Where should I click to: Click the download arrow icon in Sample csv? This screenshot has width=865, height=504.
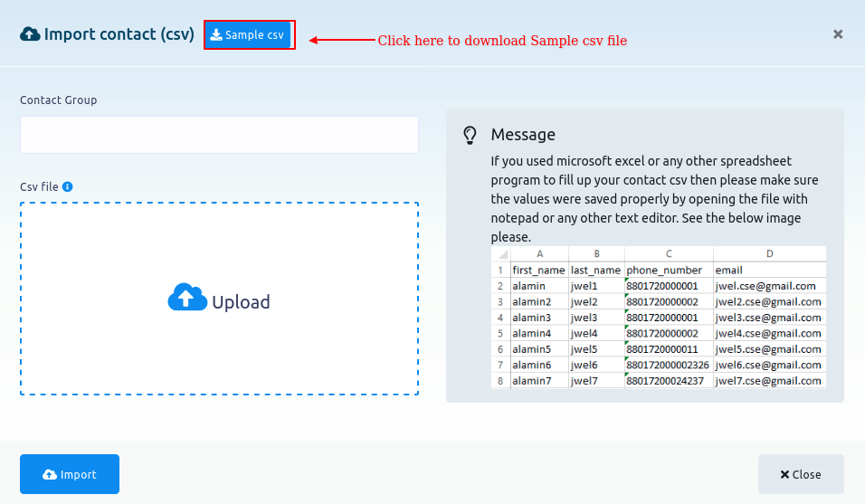tap(216, 34)
